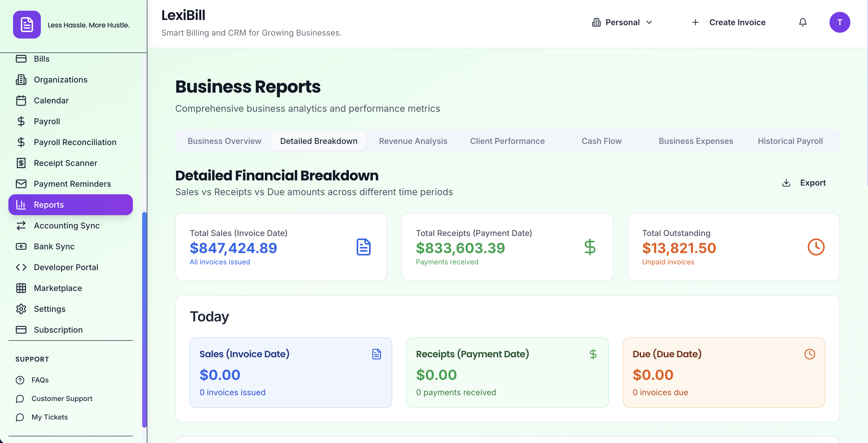Expand the Personal organization dropdown
Screen dimensions: 868x443
[622, 22]
